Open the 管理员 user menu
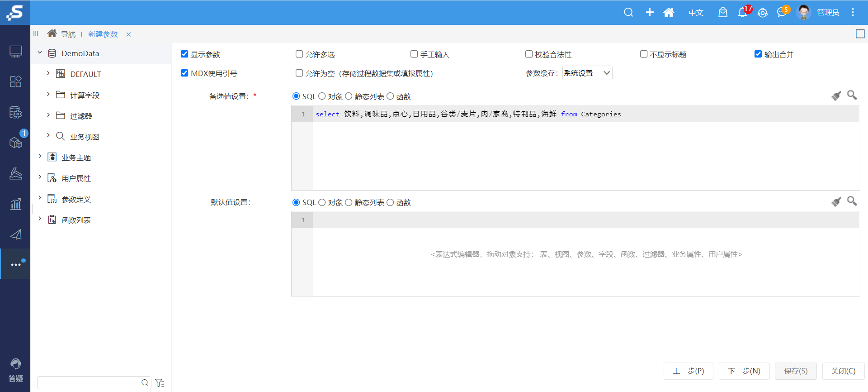Screen dimensions: 868x392 pyautogui.click(x=828, y=13)
